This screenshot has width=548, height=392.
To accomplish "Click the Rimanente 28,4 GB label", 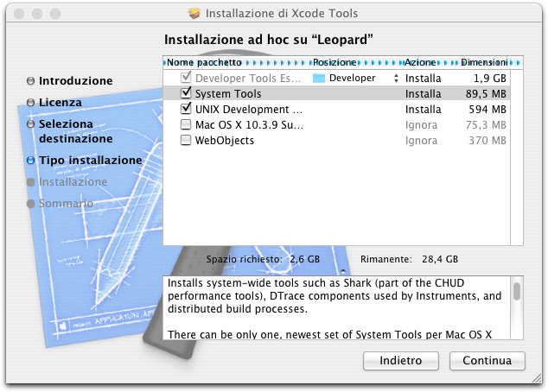I will [x=409, y=259].
